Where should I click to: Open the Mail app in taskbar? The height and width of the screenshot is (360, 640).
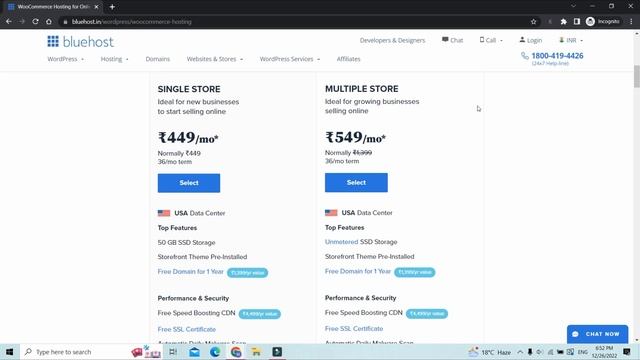tap(195, 352)
